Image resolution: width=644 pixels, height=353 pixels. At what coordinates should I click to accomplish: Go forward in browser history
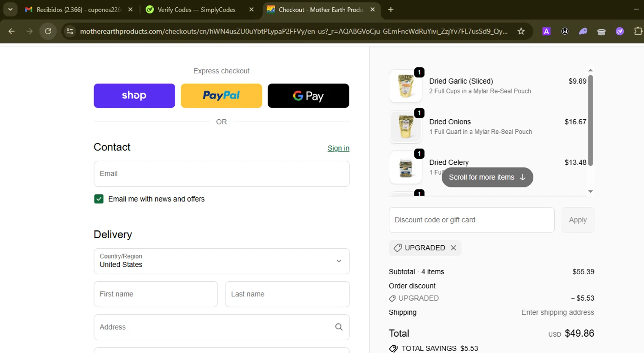[x=29, y=31]
